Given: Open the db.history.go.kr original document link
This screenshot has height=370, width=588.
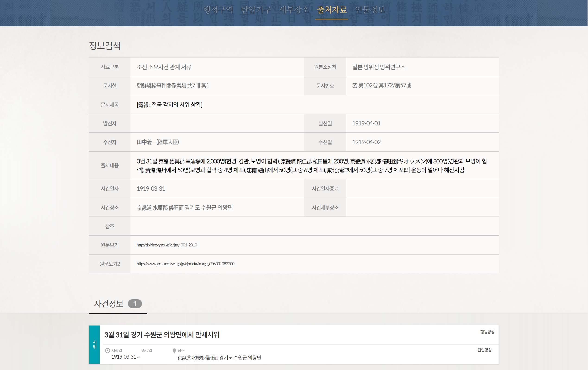Looking at the screenshot, I should (167, 245).
